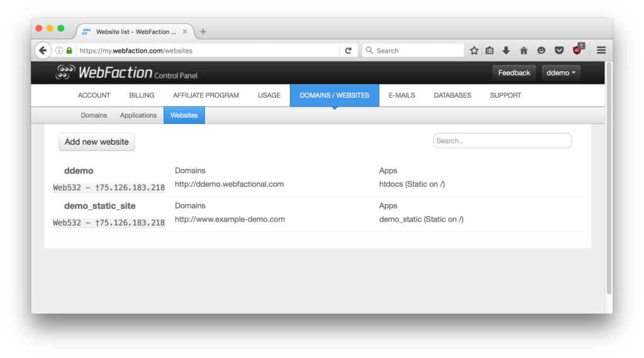Open the Pocket icon in toolbar

coord(559,50)
